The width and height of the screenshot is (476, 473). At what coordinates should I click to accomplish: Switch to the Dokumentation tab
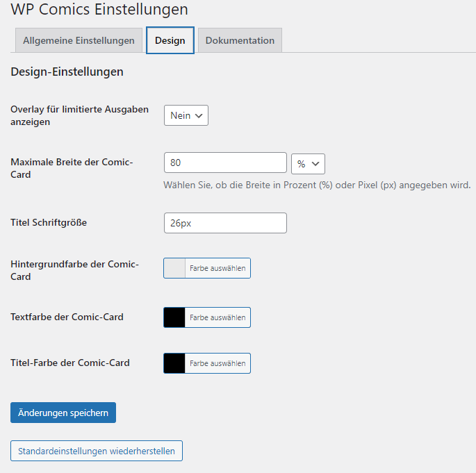[x=240, y=40]
